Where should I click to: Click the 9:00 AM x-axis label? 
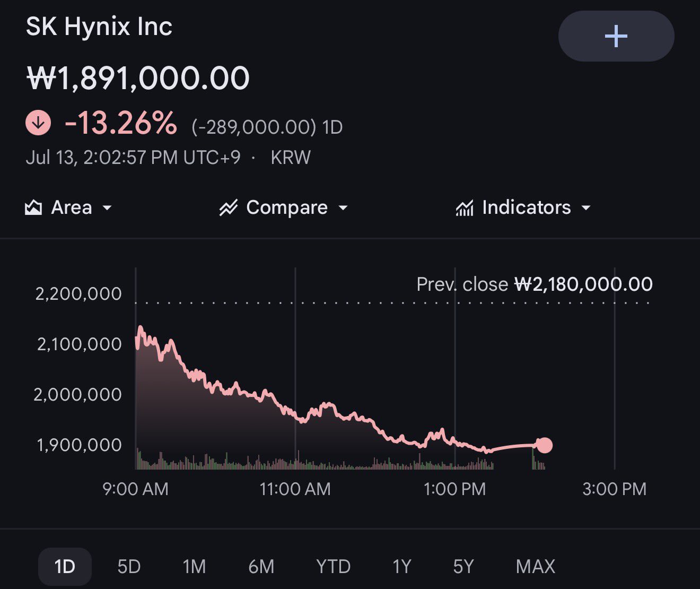point(135,489)
